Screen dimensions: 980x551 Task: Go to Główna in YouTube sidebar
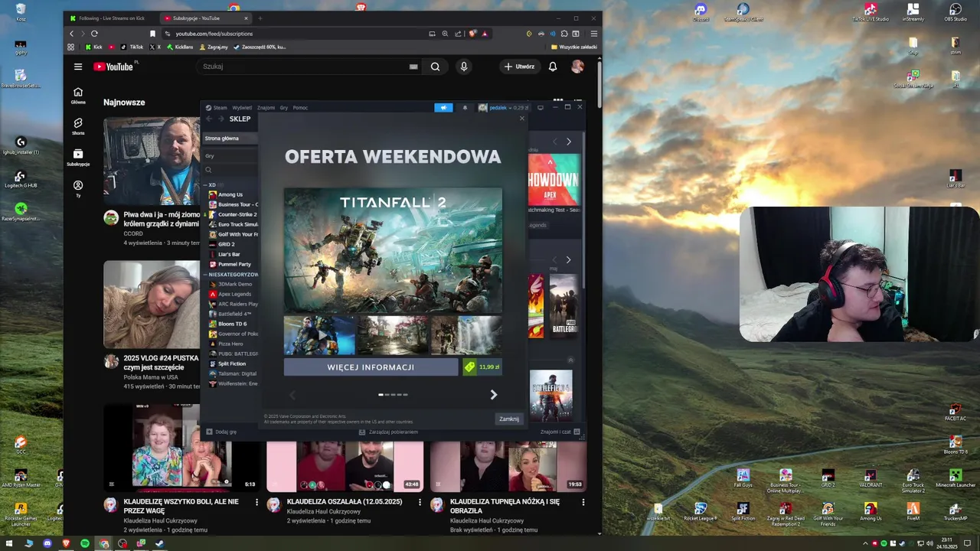[78, 95]
